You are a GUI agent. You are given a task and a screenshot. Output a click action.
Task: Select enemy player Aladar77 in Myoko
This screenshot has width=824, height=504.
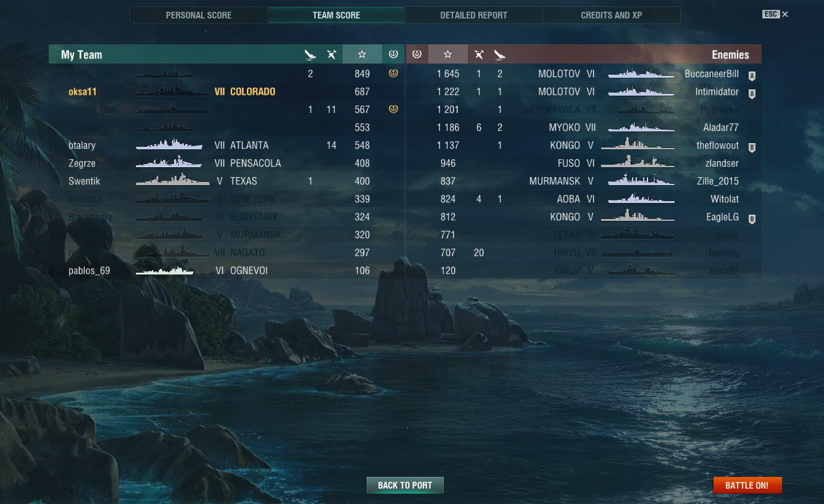[721, 128]
